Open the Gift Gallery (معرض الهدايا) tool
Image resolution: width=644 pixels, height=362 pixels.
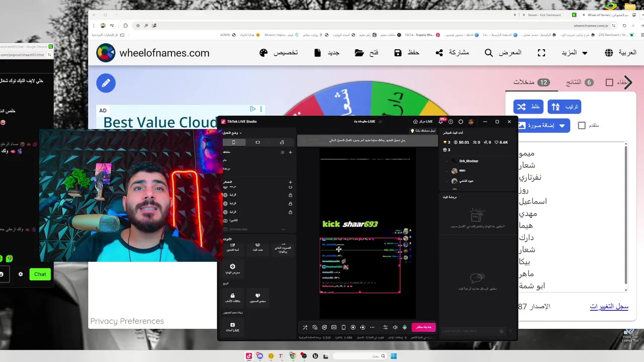pyautogui.click(x=232, y=268)
